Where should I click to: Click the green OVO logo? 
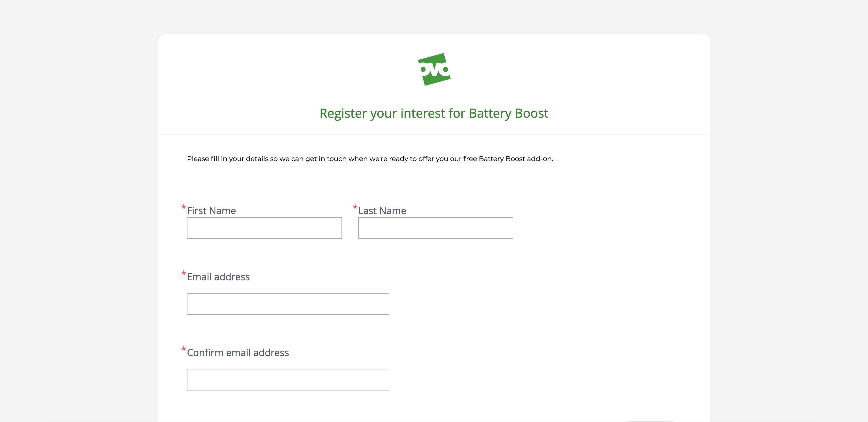click(x=434, y=70)
